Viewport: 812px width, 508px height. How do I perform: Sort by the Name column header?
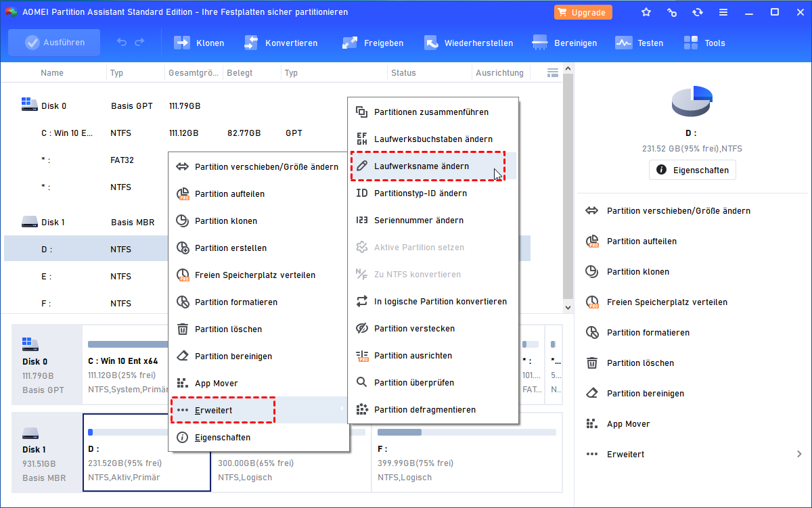click(52, 72)
